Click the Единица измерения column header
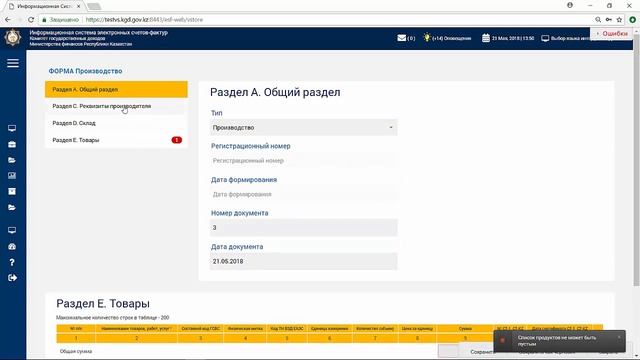The width and height of the screenshot is (640, 360). pyautogui.click(x=329, y=329)
